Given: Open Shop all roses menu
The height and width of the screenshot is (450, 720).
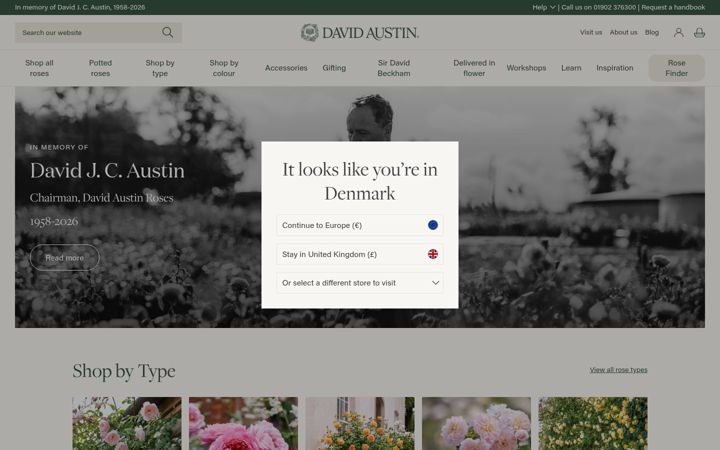Looking at the screenshot, I should coord(39,68).
